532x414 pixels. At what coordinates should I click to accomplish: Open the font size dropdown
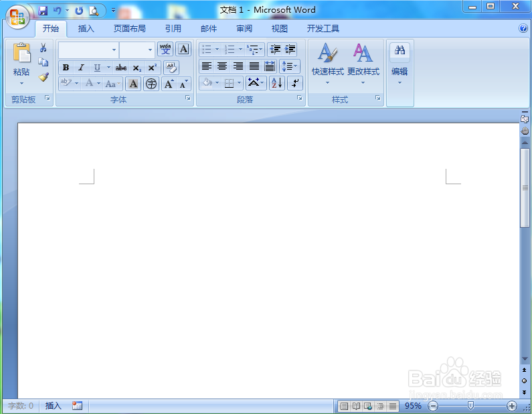pyautogui.click(x=150, y=50)
